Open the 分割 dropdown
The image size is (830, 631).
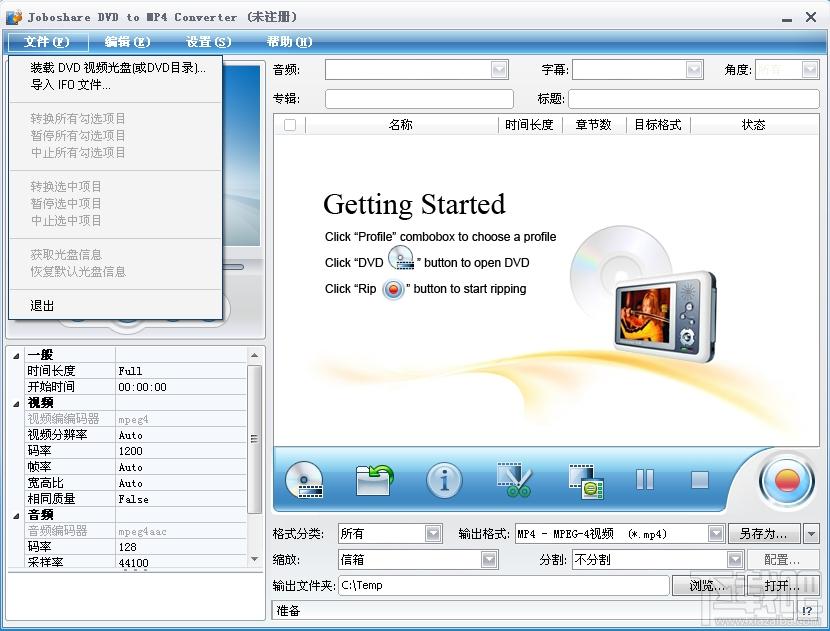[735, 560]
